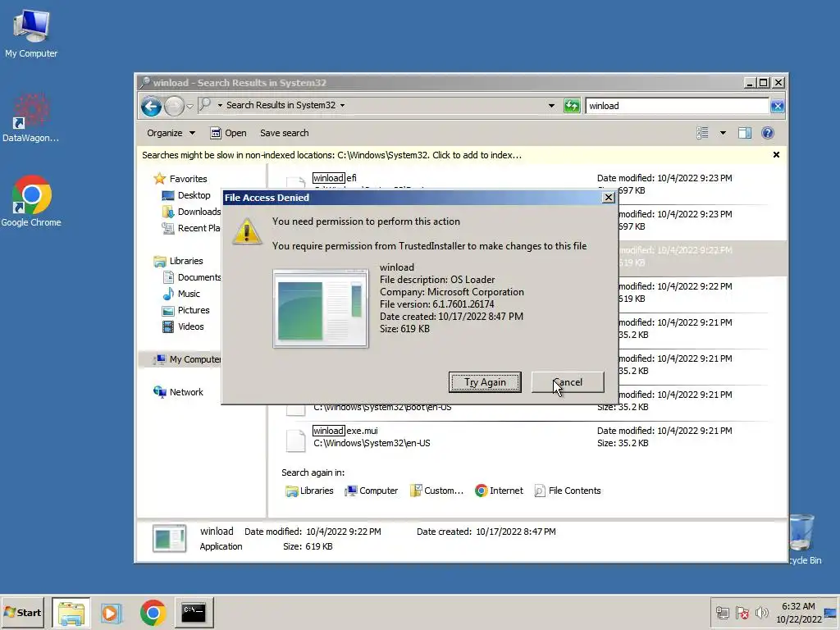Dismiss the non-indexed locations info bar
Screen dimensions: 840x630
click(x=776, y=155)
